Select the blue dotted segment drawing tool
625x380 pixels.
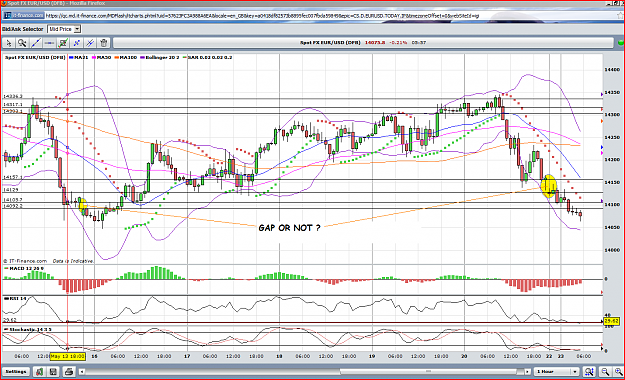(77, 43)
